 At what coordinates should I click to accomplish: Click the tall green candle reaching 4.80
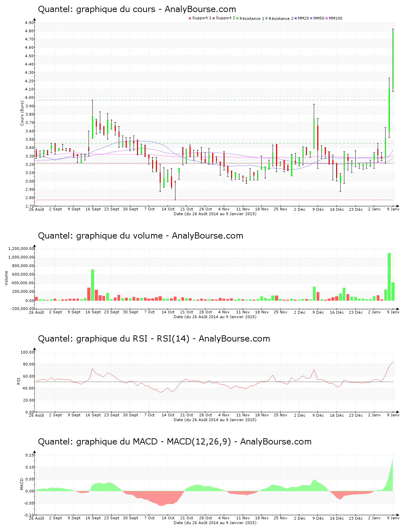[393, 60]
